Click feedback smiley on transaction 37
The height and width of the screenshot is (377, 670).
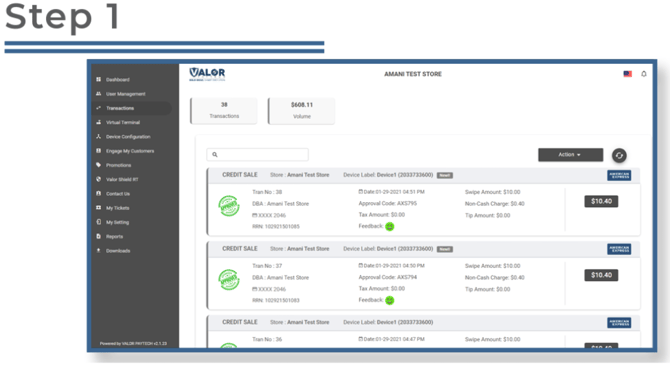point(390,300)
